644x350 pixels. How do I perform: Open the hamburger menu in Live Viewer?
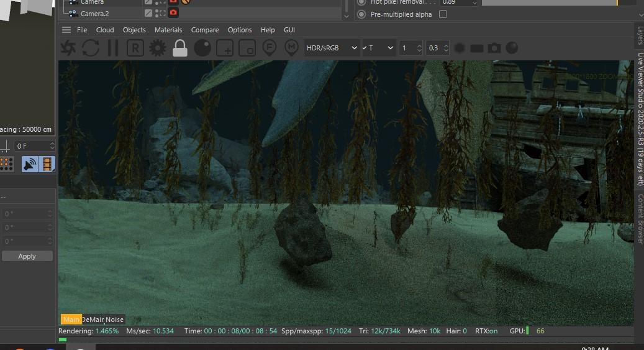pyautogui.click(x=66, y=30)
